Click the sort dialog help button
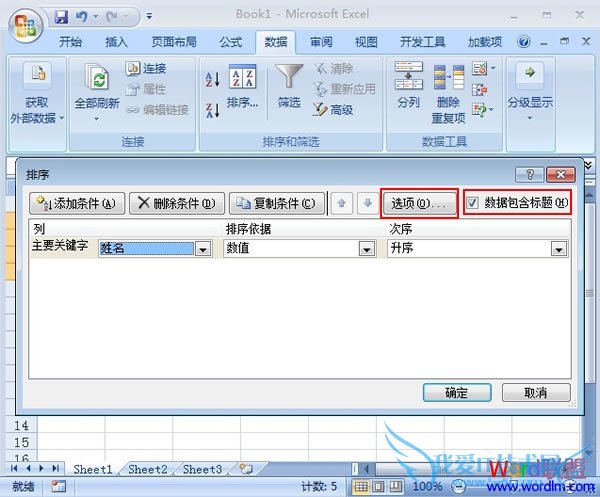The width and height of the screenshot is (600, 497). pos(530,175)
